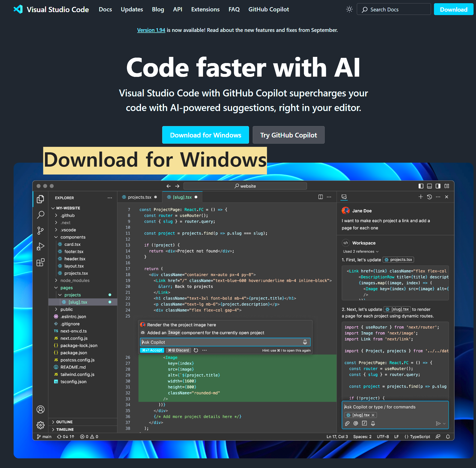Collapse the components folder

coord(73,237)
